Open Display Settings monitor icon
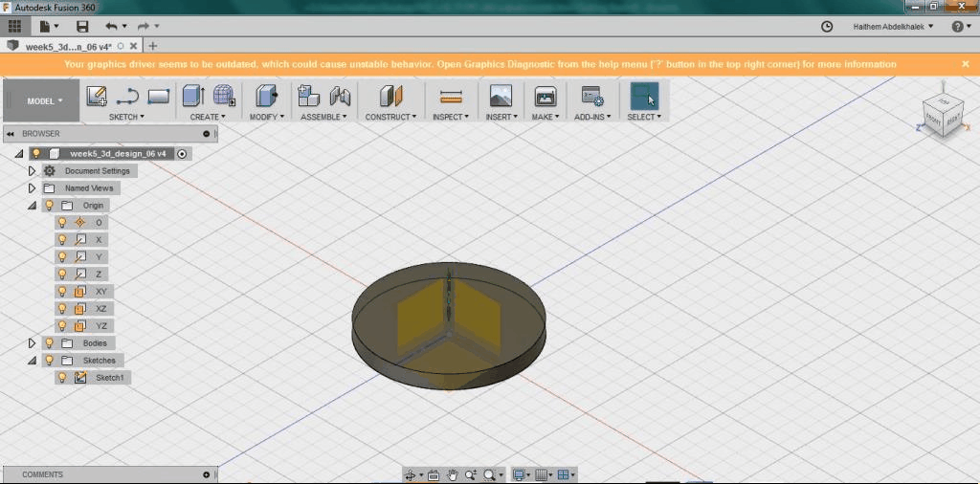Viewport: 980px width, 484px height. pyautogui.click(x=518, y=475)
